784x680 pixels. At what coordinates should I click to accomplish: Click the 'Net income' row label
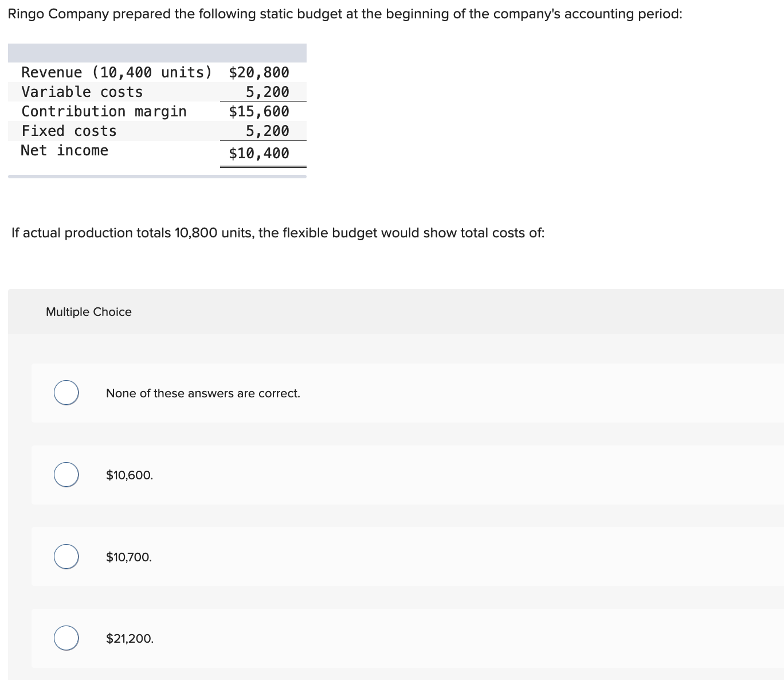[x=64, y=150]
